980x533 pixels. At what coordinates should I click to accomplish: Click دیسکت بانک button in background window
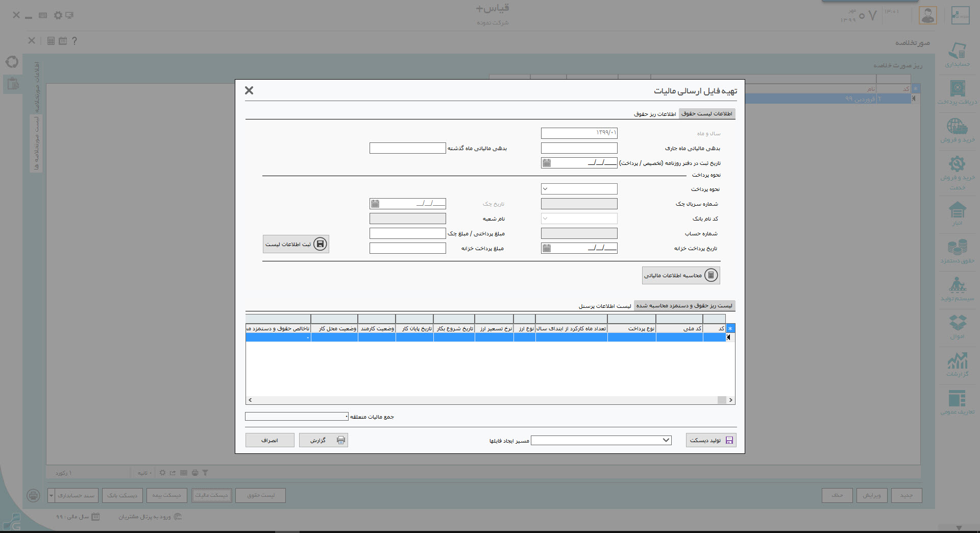click(x=122, y=495)
